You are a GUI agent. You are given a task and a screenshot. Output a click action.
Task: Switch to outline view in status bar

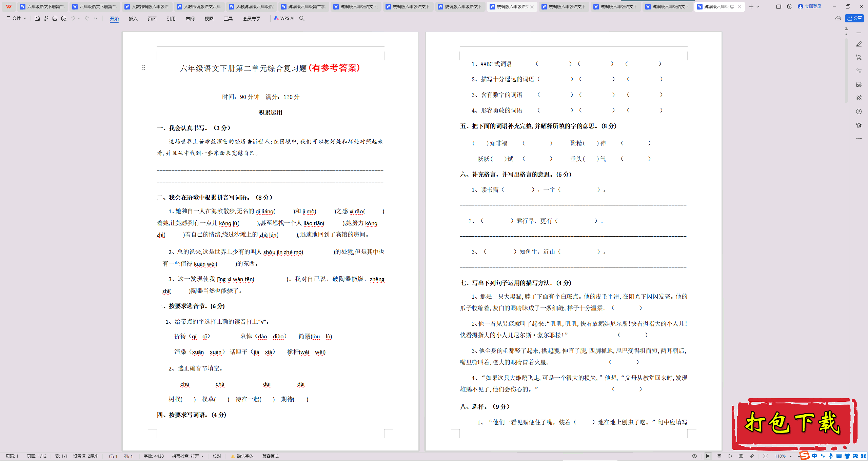(719, 456)
